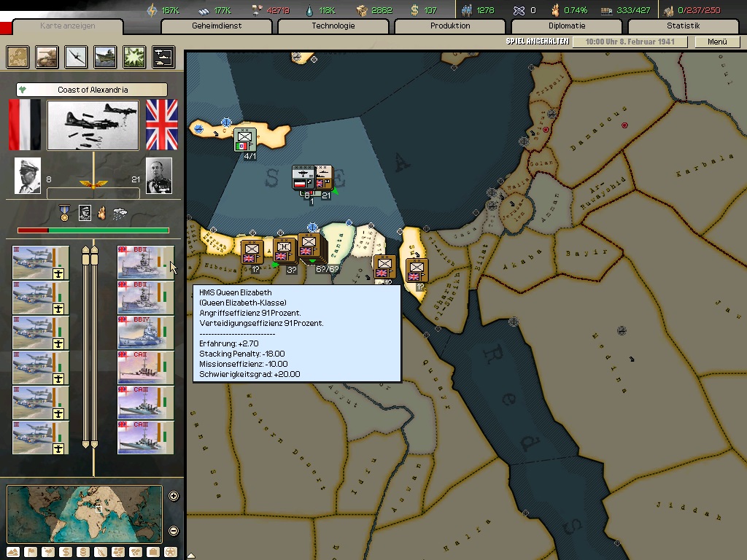Click the British Union Jack flag
Image resolution: width=747 pixels, height=560 pixels.
[x=162, y=125]
